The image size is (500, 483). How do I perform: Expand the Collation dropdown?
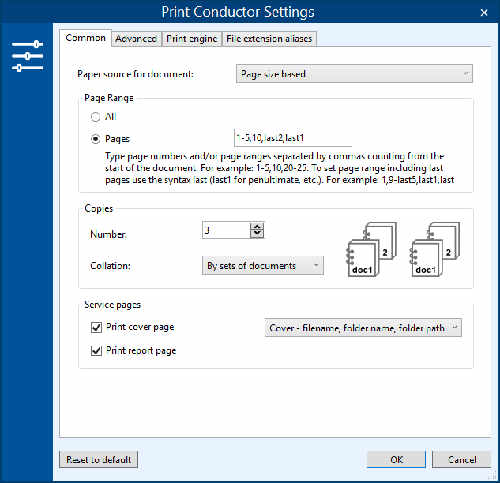(263, 266)
